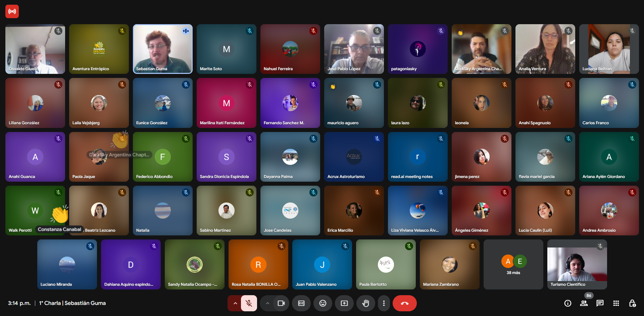Expand audio settings arrow beside microphone
Screen dimensions: 644x316
pyautogui.click(x=235, y=303)
